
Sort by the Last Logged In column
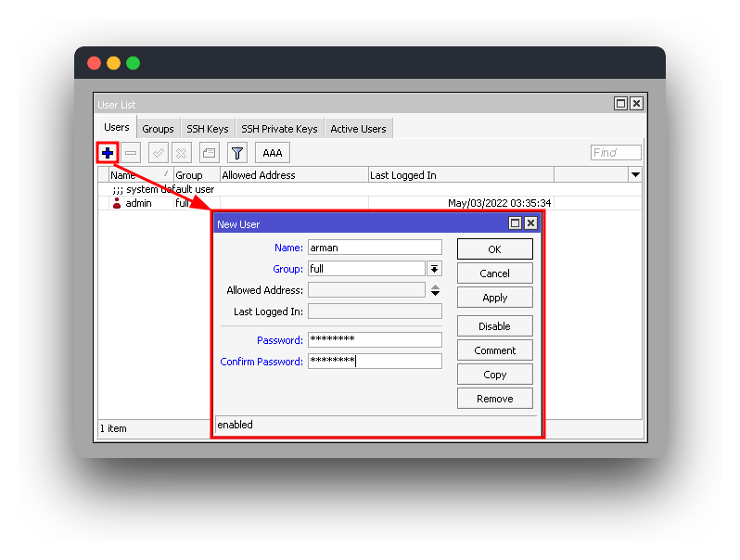click(x=460, y=175)
